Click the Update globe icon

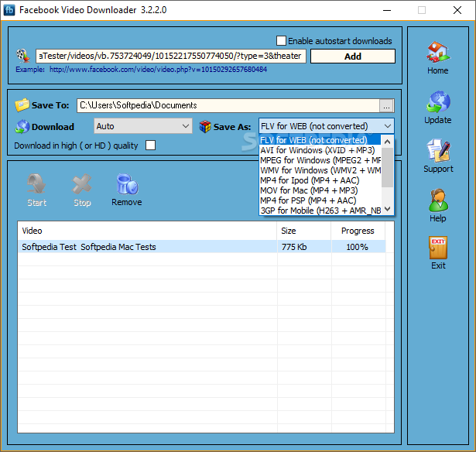(438, 101)
